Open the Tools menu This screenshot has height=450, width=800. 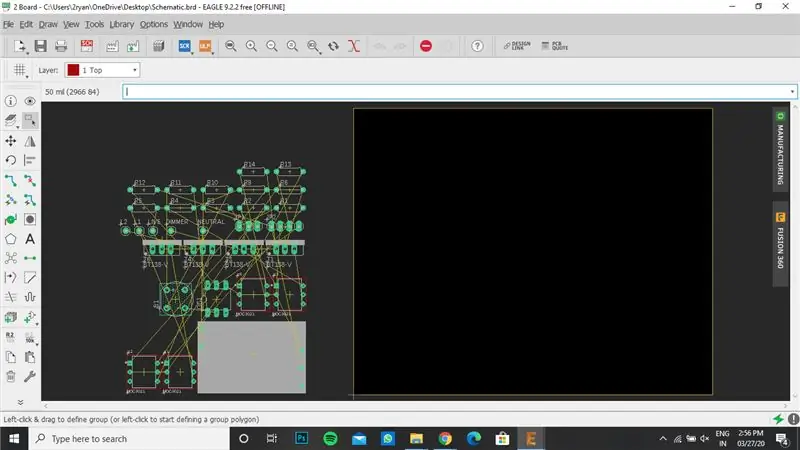[94, 24]
